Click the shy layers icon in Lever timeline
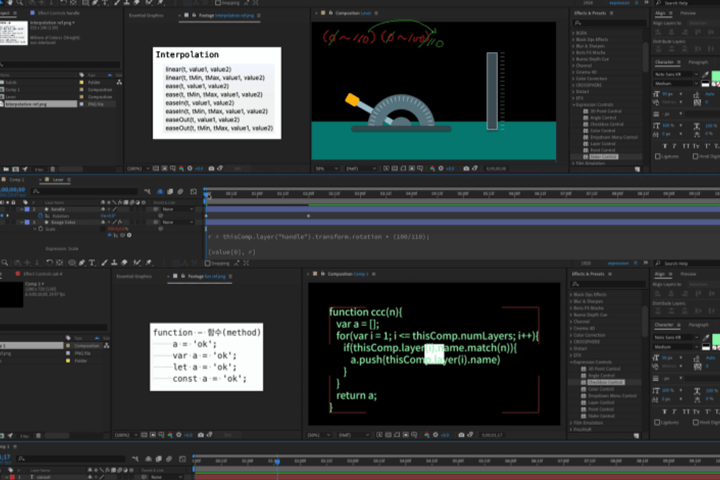The width and height of the screenshot is (720, 480). (160, 192)
